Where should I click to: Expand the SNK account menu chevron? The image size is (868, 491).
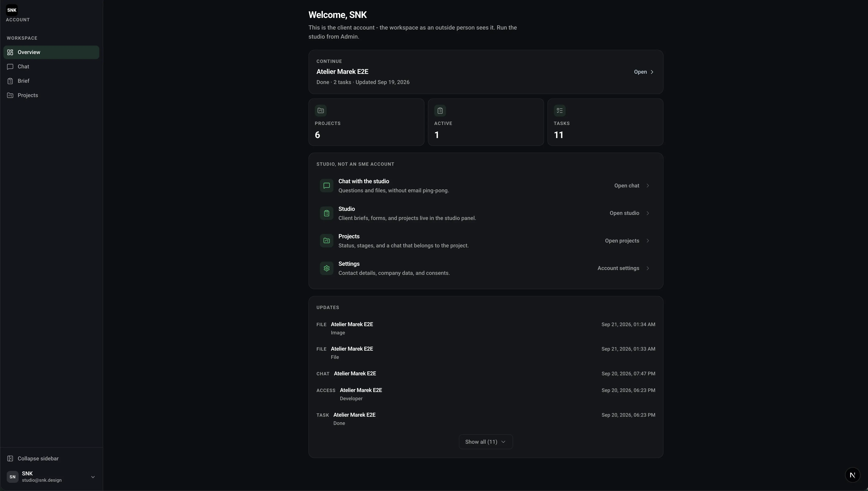(93, 477)
